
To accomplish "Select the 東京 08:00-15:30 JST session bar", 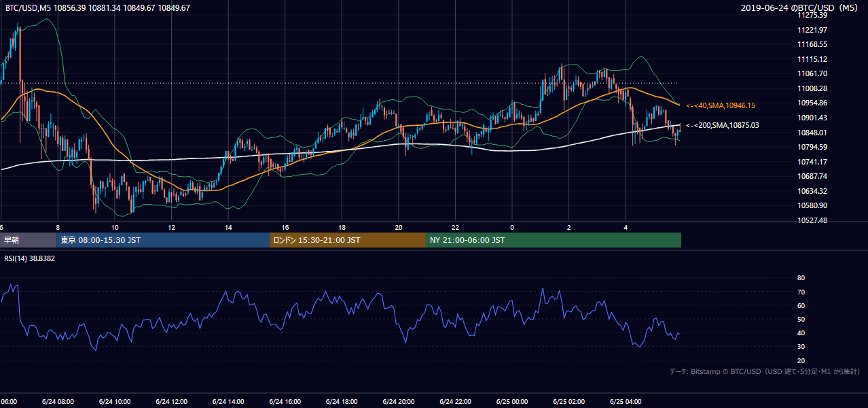I will click(x=164, y=240).
